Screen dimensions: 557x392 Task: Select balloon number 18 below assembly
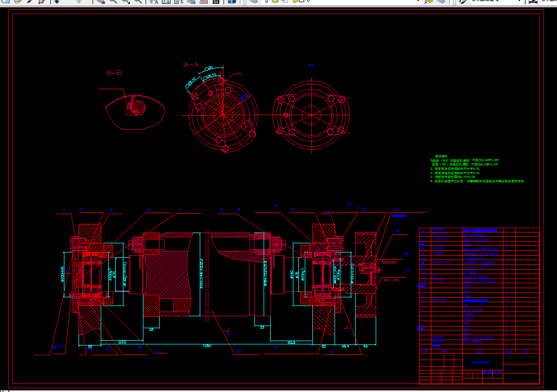tap(331, 353)
